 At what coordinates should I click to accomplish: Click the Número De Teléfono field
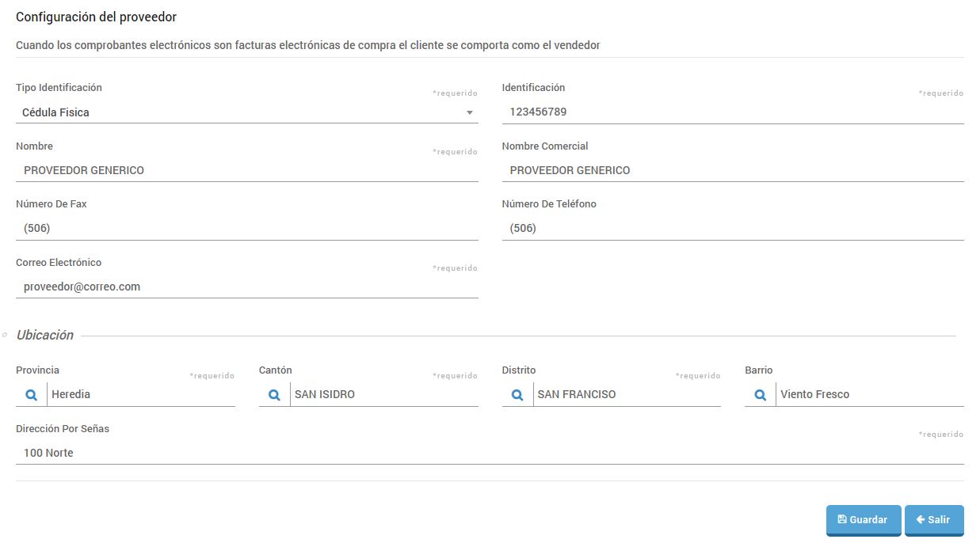point(732,229)
